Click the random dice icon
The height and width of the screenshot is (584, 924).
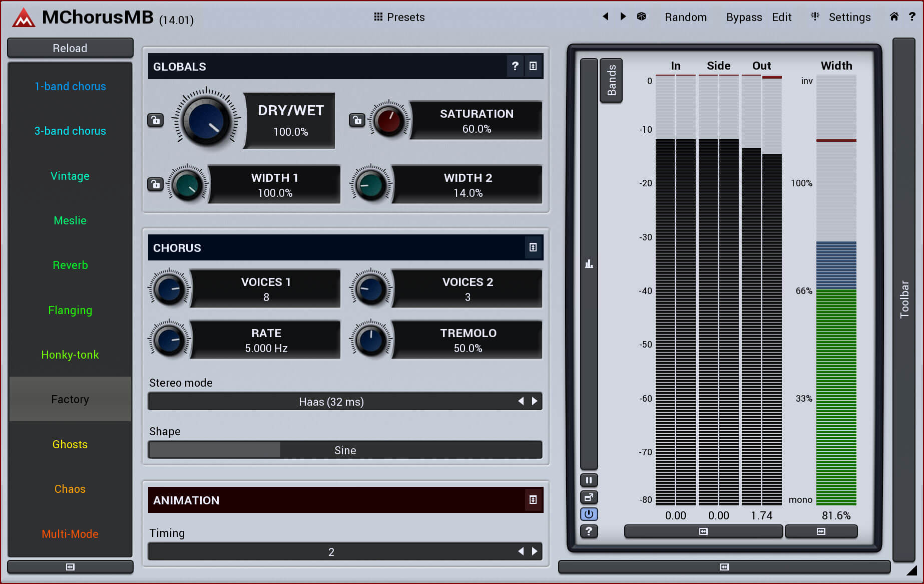pos(641,17)
